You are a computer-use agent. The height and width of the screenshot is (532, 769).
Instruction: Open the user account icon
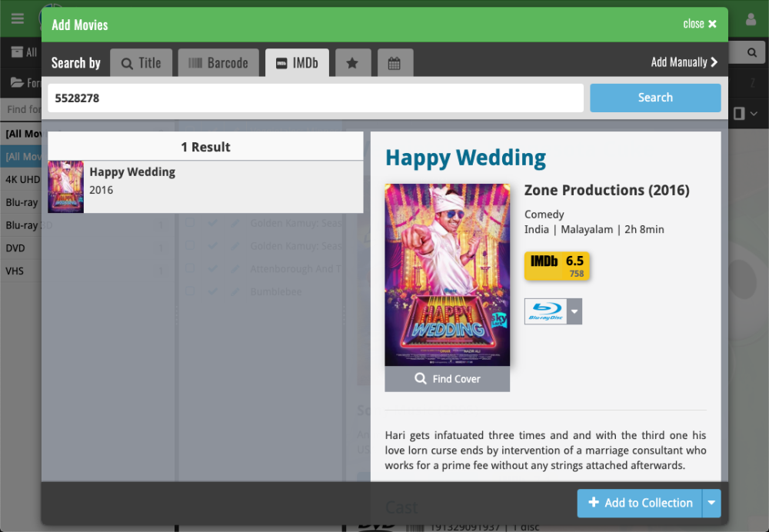point(751,19)
